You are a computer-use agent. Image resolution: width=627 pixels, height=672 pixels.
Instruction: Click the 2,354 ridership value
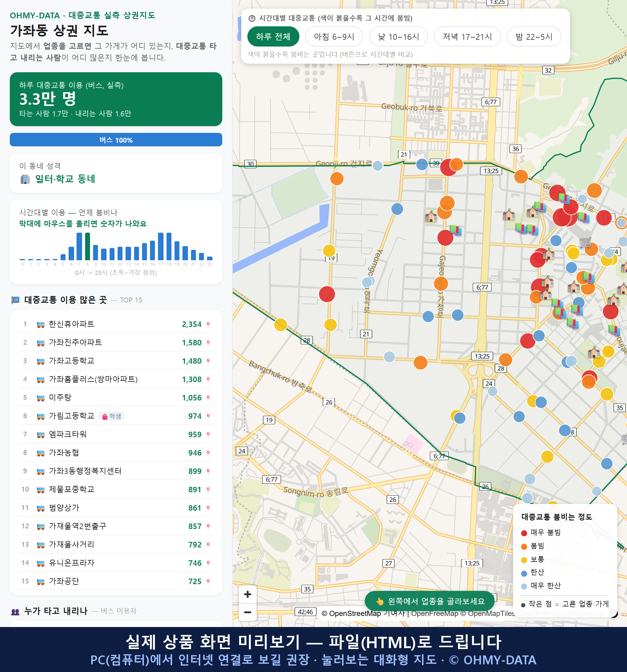pyautogui.click(x=192, y=325)
